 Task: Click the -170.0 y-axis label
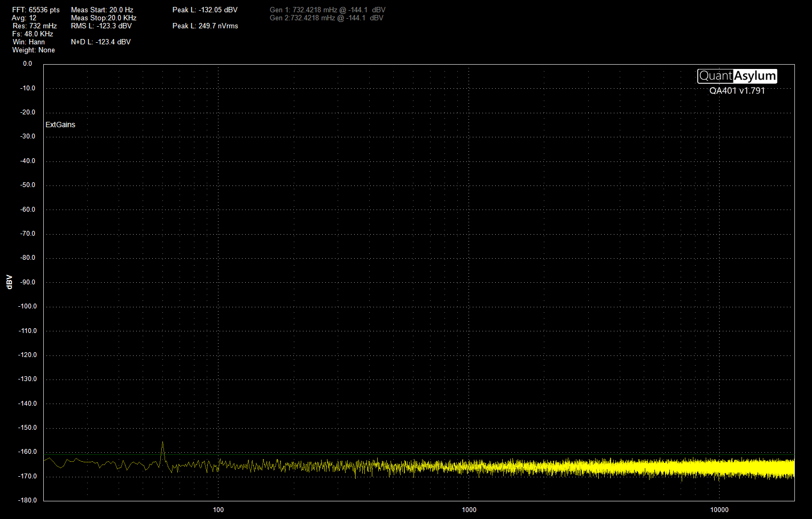pos(27,476)
